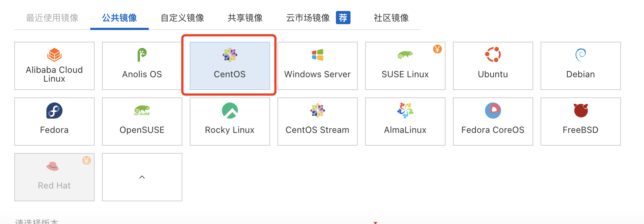This screenshot has width=644, height=224.
Task: Choose the Windows Server image
Action: pyautogui.click(x=317, y=66)
